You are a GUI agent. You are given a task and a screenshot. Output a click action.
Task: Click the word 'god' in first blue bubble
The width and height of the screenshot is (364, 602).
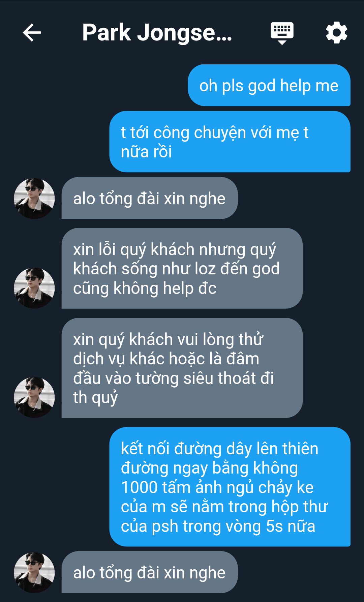[x=262, y=86]
